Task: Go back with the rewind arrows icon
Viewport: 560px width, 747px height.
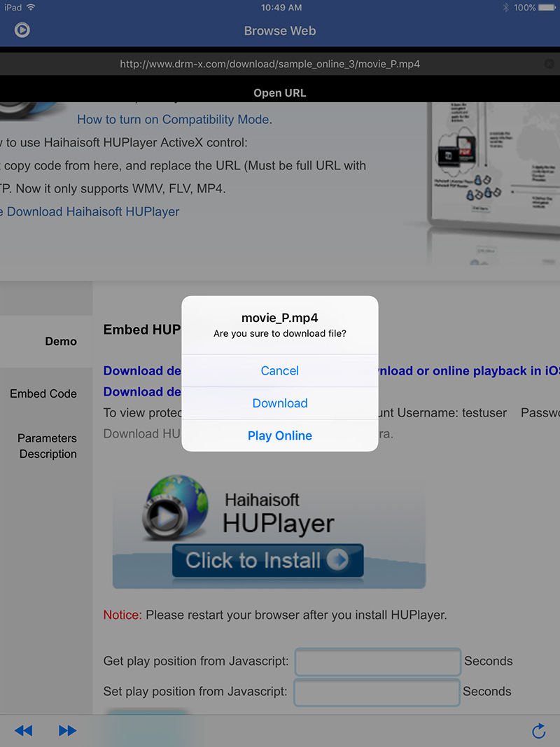Action: (23, 730)
